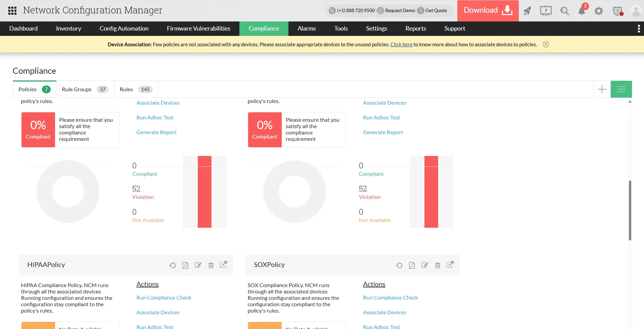This screenshot has height=329, width=644.
Task: Click the gear settings icon in header
Action: (599, 11)
